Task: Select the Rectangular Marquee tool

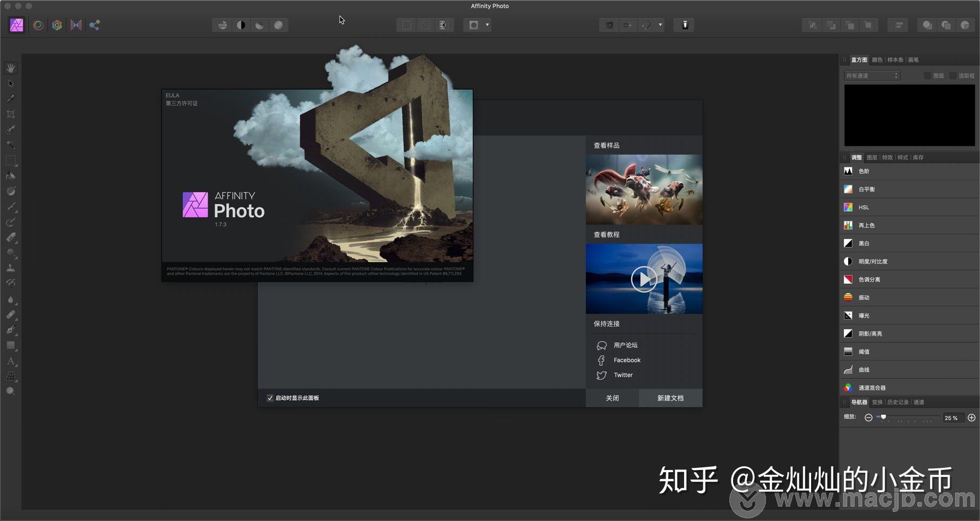Action: (11, 160)
